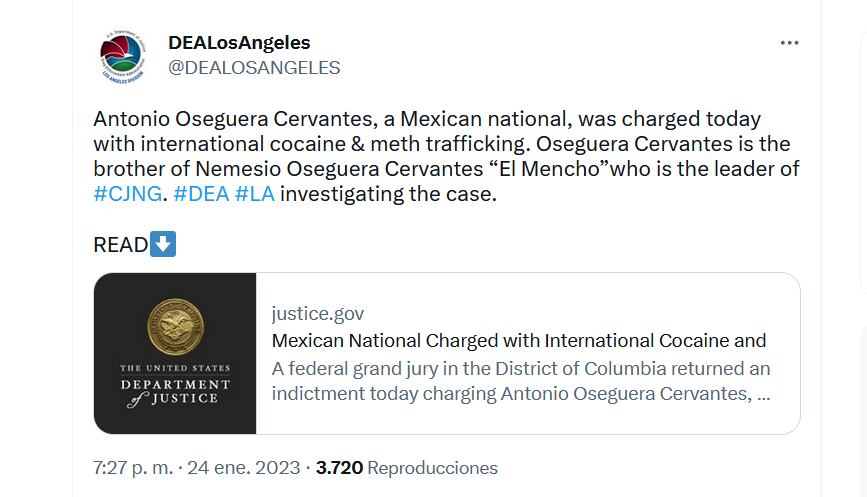
Task: Open the #CJNG hashtag
Action: [127, 194]
